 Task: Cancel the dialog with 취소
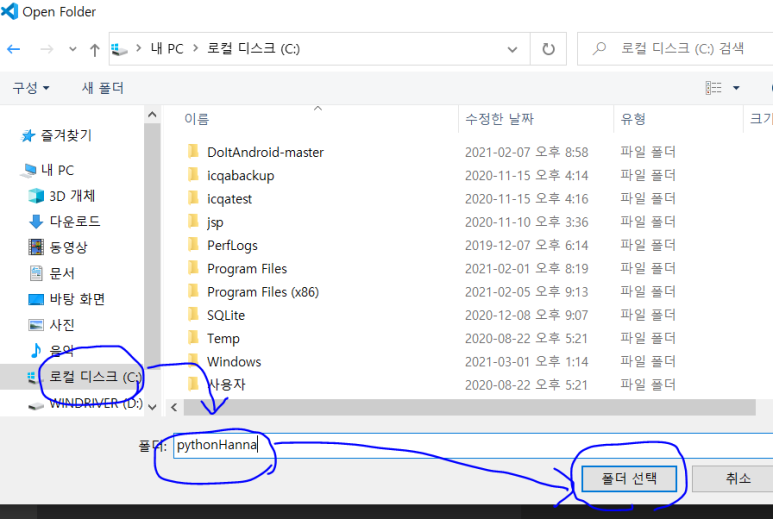(x=734, y=479)
